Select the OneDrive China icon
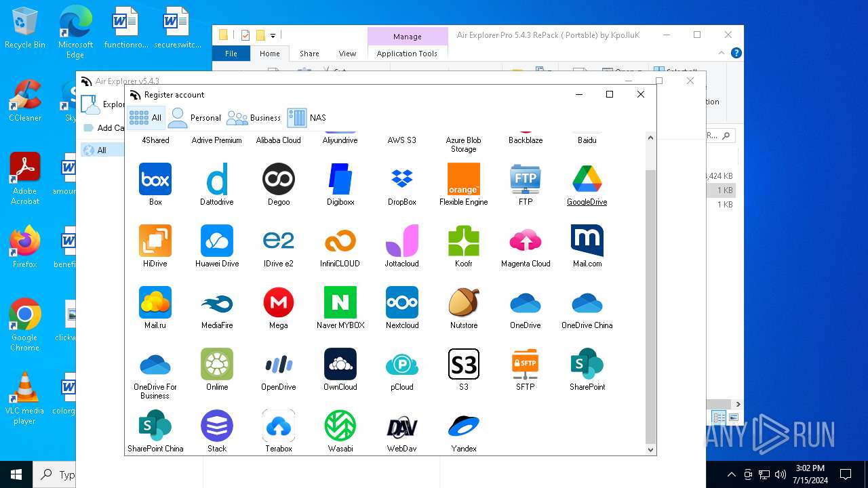 coord(587,302)
